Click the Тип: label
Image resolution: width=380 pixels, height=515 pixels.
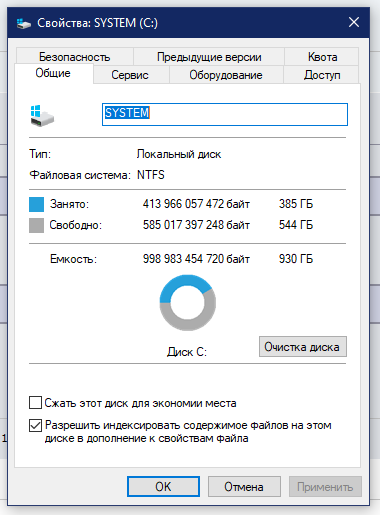pyautogui.click(x=40, y=154)
